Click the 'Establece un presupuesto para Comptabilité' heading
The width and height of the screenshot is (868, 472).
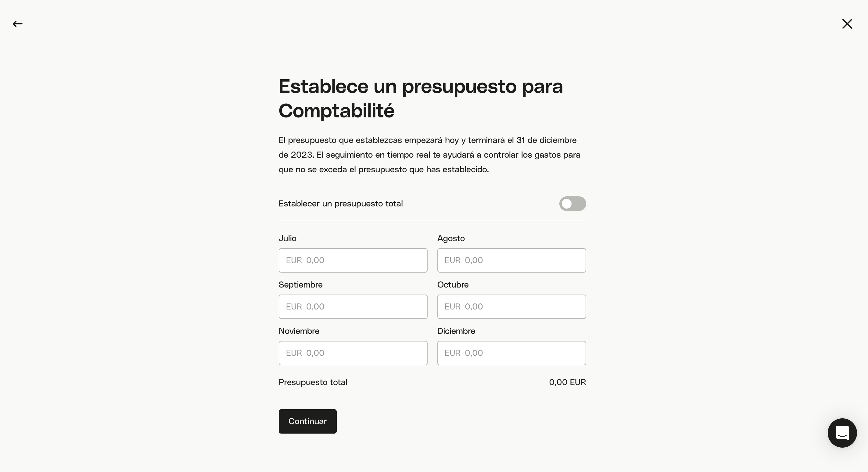pos(421,98)
